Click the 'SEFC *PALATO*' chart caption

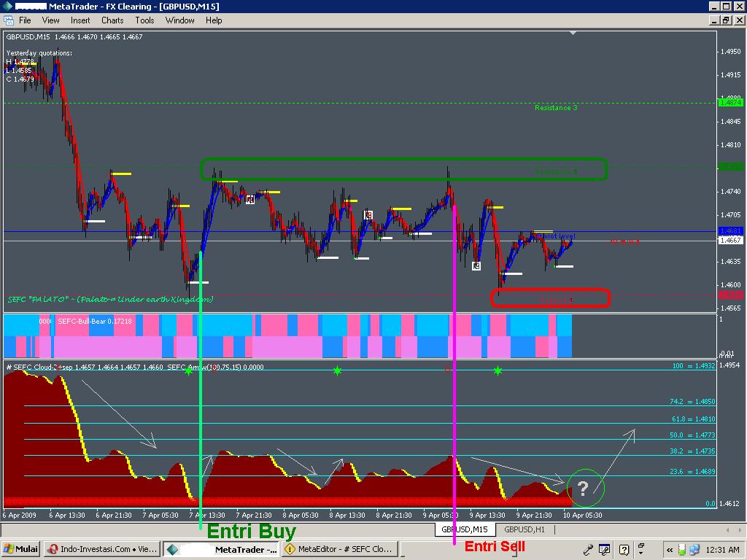click(x=110, y=300)
